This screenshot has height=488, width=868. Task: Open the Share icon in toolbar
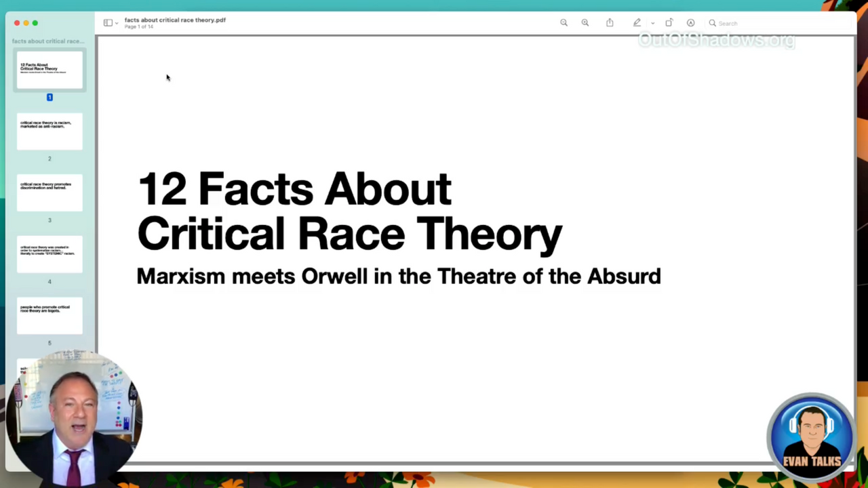point(610,23)
